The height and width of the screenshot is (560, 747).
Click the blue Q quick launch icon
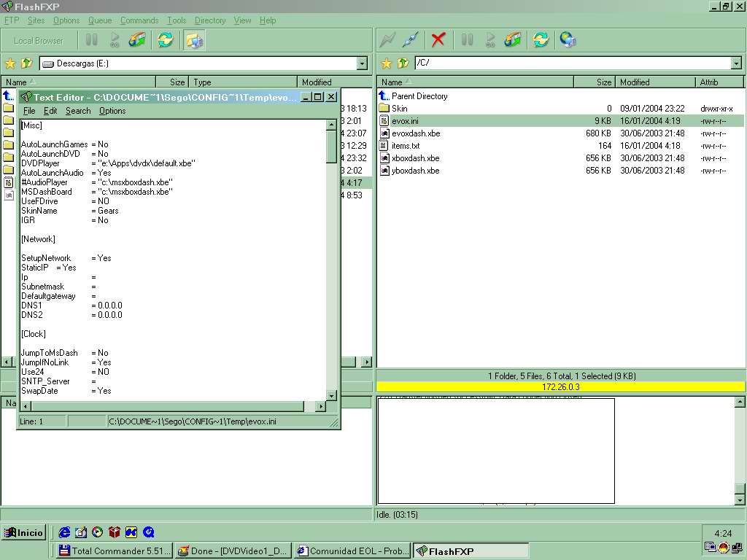(x=149, y=532)
